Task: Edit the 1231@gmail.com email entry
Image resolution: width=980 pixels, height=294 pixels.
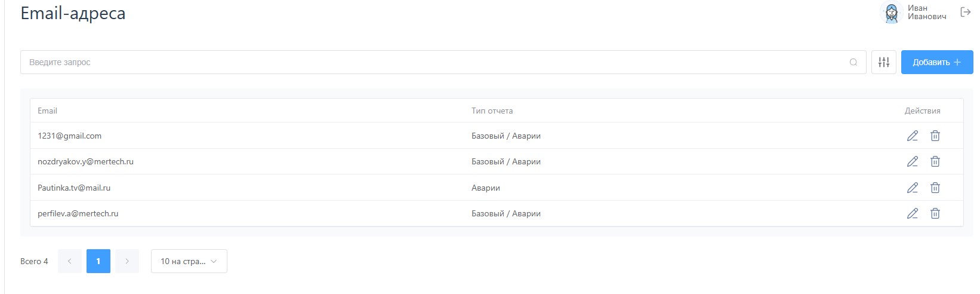Action: 912,136
